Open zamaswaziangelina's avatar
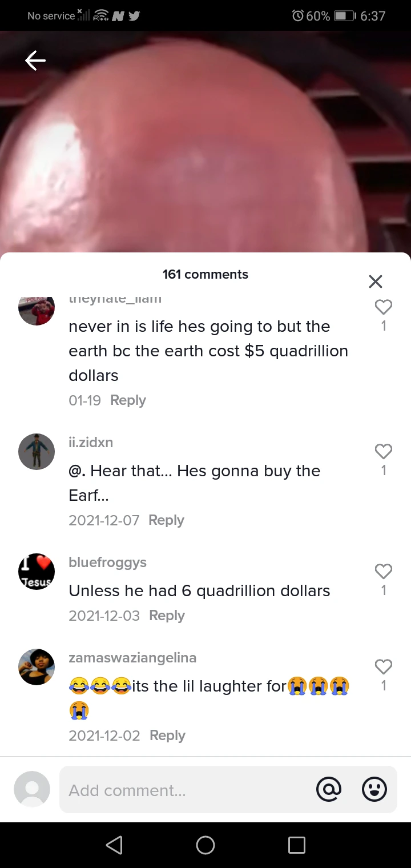Image resolution: width=411 pixels, height=868 pixels. (x=37, y=667)
